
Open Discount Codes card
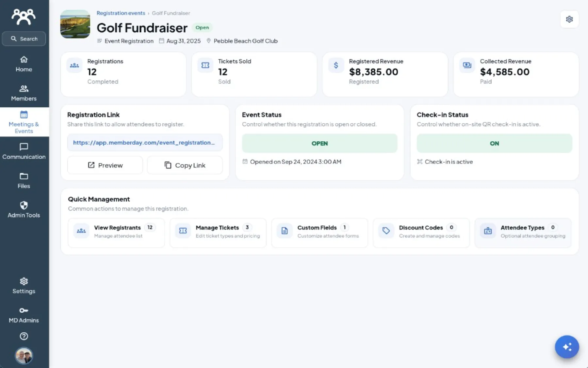point(421,233)
